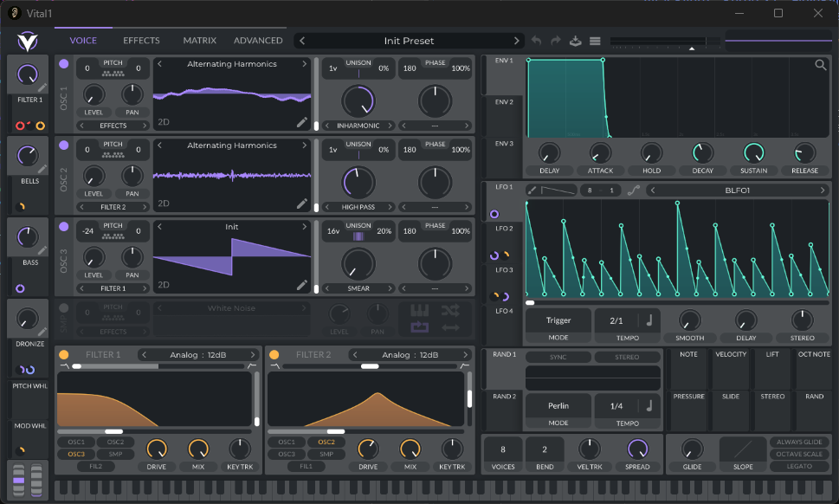Viewport: 839px width, 504px height.
Task: Toggle OSC 2 on/off power button
Action: tap(64, 145)
